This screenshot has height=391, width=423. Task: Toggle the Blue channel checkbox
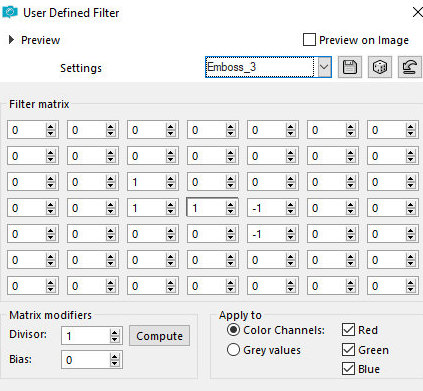click(x=348, y=369)
